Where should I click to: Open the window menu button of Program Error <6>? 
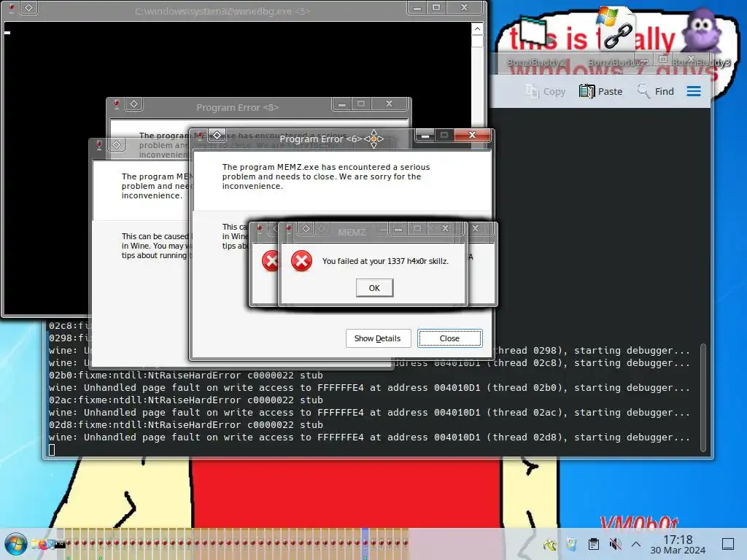pyautogui.click(x=217, y=135)
